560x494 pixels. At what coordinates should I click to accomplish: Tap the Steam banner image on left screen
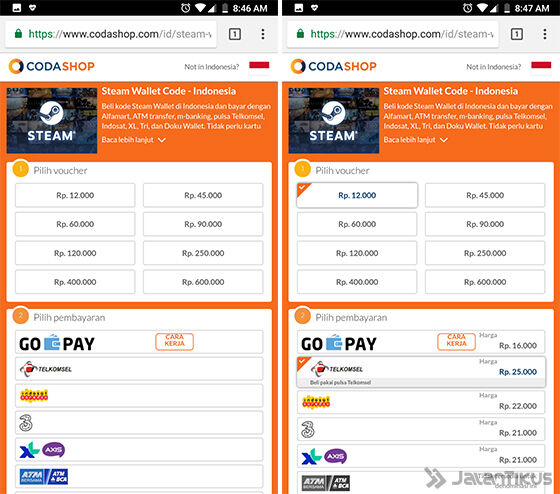pyautogui.click(x=52, y=120)
